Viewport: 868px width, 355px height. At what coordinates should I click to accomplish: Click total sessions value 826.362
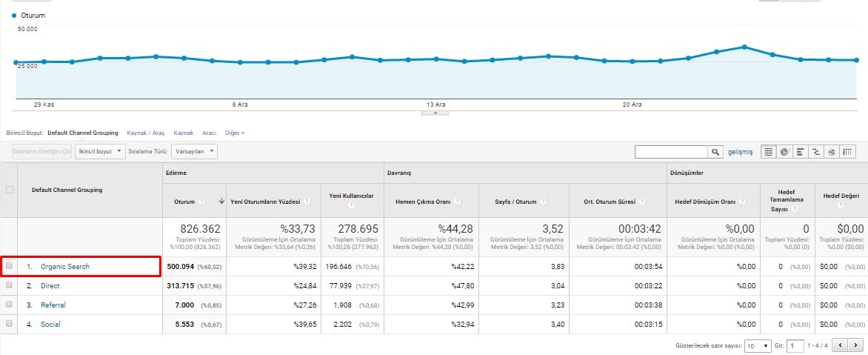(201, 229)
